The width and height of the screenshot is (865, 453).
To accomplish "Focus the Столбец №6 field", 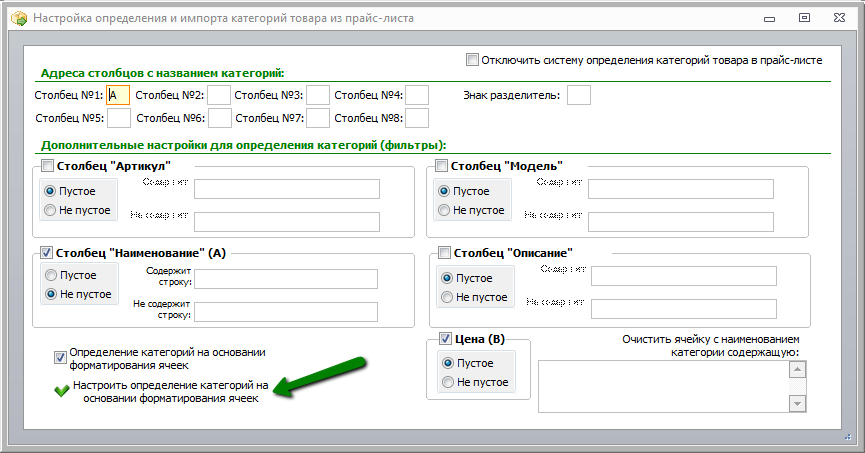I will click(220, 118).
